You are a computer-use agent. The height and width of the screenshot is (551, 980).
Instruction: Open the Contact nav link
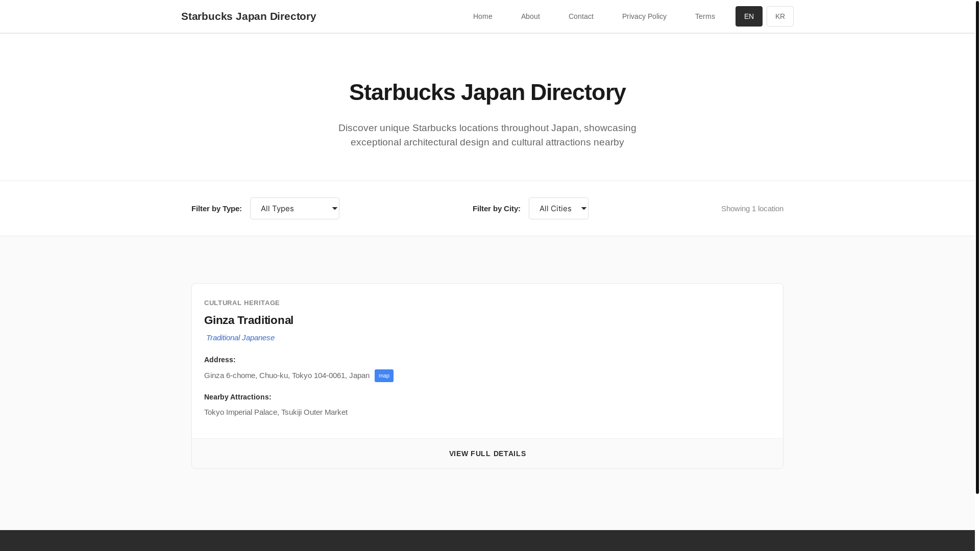click(581, 16)
